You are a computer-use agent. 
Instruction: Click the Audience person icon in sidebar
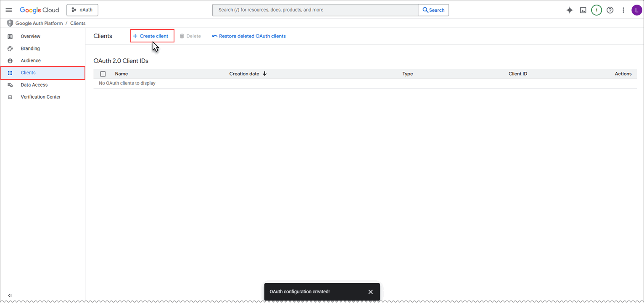[10, 61]
